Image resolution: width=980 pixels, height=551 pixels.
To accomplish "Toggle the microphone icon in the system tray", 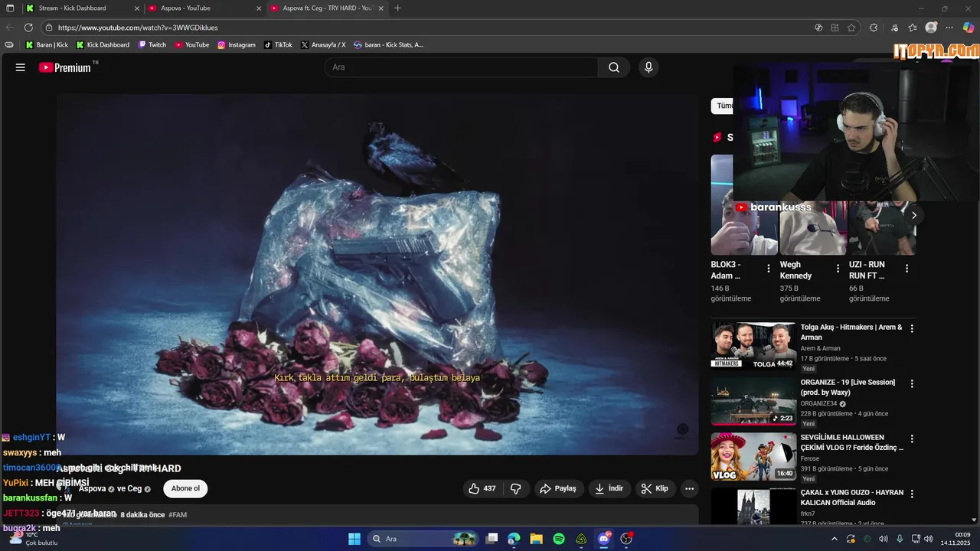I will 900,539.
